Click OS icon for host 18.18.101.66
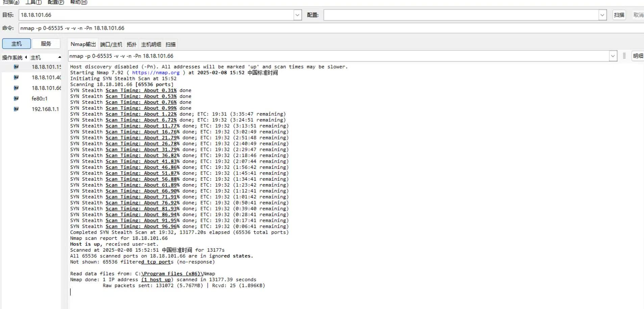The height and width of the screenshot is (309, 644). tap(16, 88)
